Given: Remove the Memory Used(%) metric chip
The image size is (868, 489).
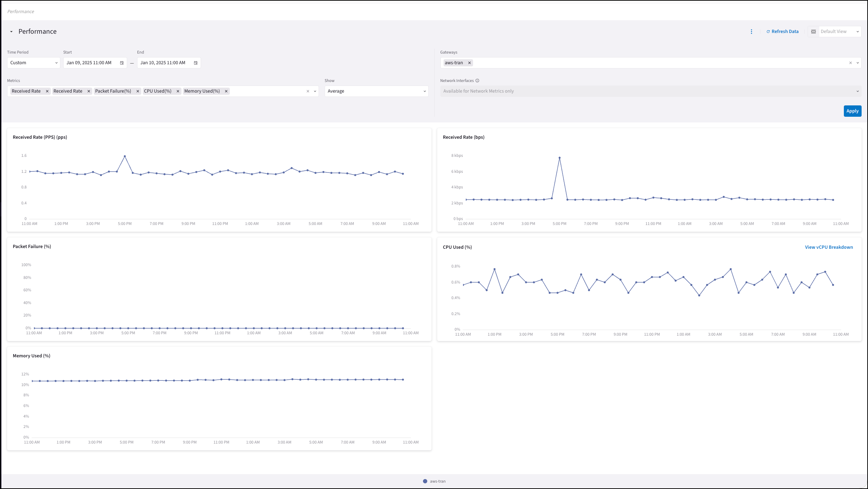Looking at the screenshot, I should [226, 91].
